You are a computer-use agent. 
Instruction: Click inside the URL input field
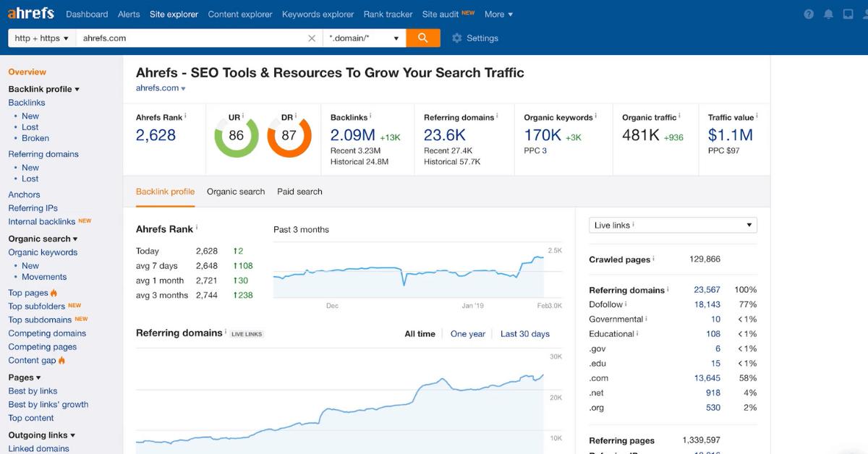(x=188, y=38)
